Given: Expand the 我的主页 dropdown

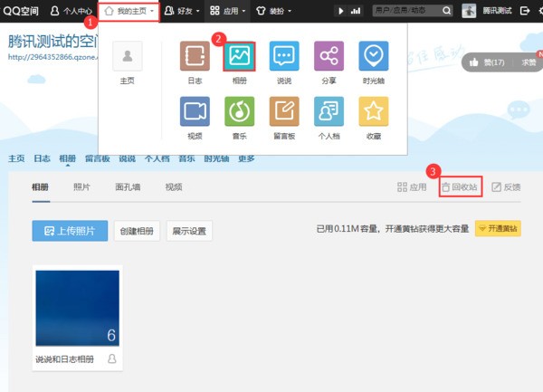Looking at the screenshot, I should pyautogui.click(x=129, y=12).
